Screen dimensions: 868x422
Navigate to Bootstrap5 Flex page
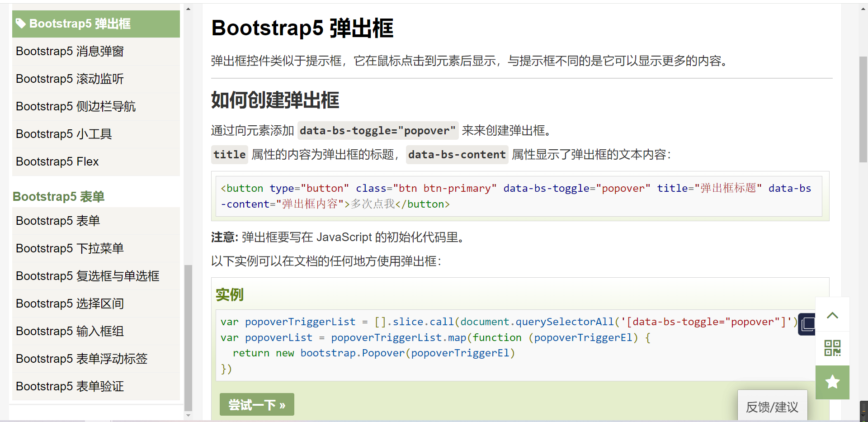pyautogui.click(x=57, y=162)
